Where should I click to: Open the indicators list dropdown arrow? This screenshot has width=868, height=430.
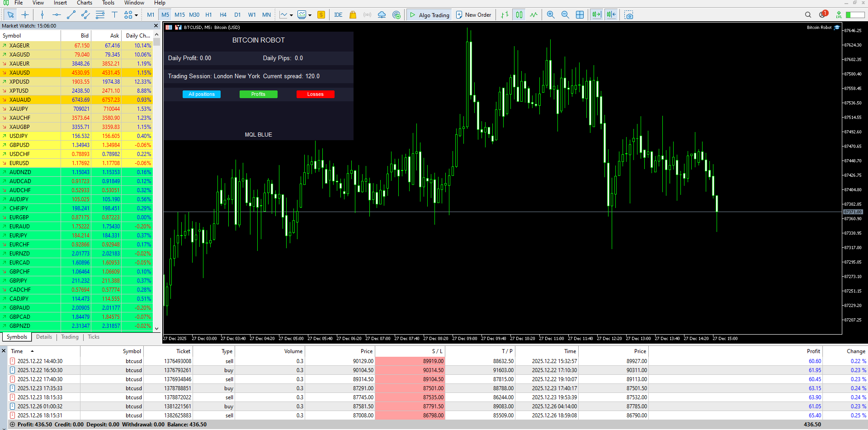point(310,15)
